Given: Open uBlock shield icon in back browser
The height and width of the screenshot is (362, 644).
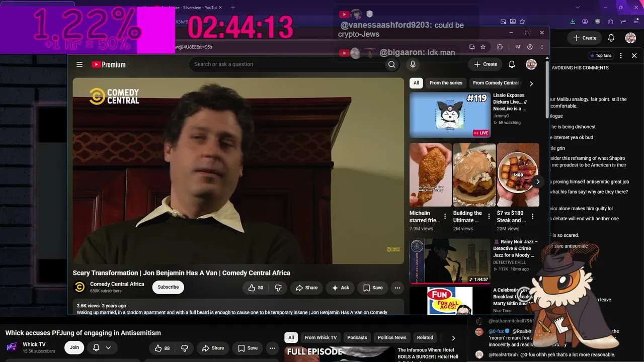Looking at the screenshot, I should [597, 22].
